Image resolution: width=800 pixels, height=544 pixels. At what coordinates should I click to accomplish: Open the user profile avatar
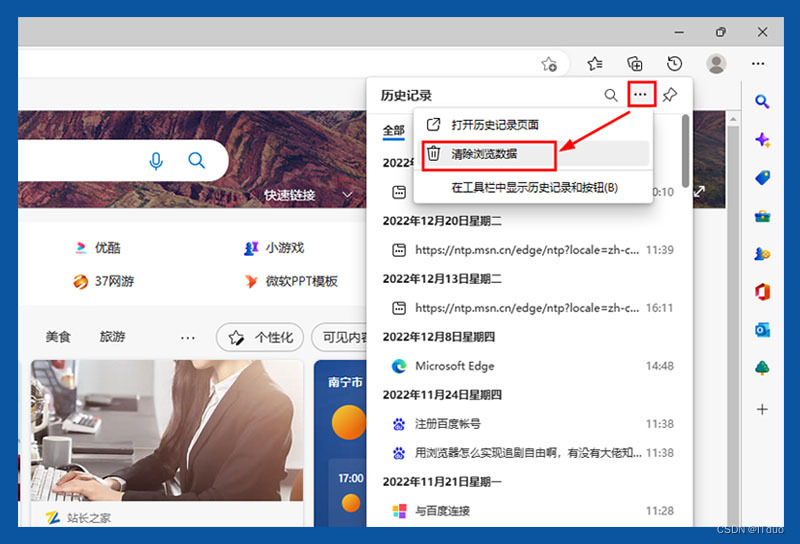[716, 64]
